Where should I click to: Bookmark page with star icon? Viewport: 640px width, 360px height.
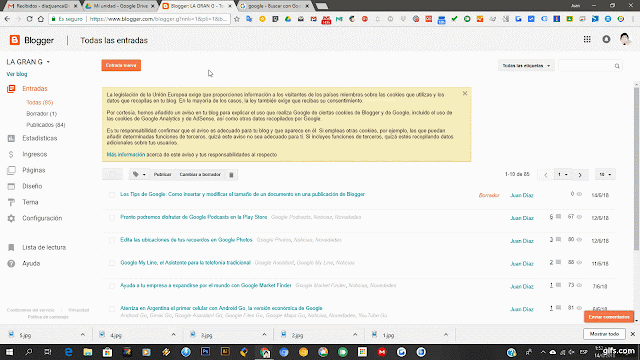pos(237,19)
